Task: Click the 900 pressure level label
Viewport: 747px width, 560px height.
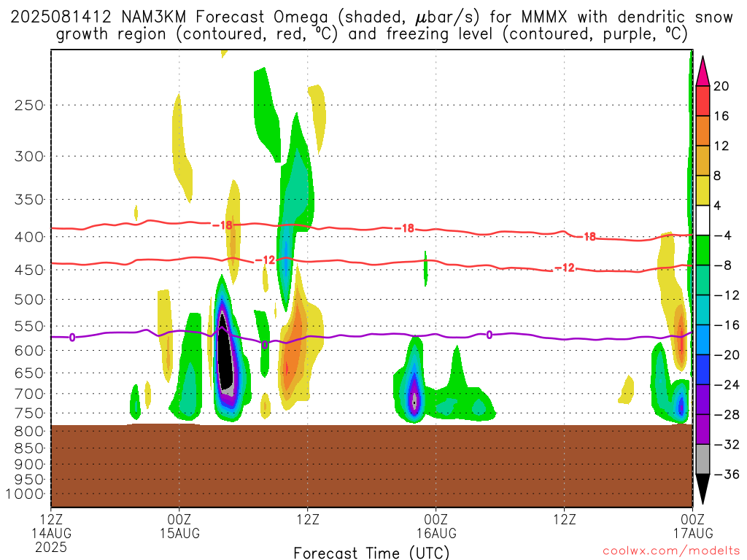Action: click(x=29, y=464)
